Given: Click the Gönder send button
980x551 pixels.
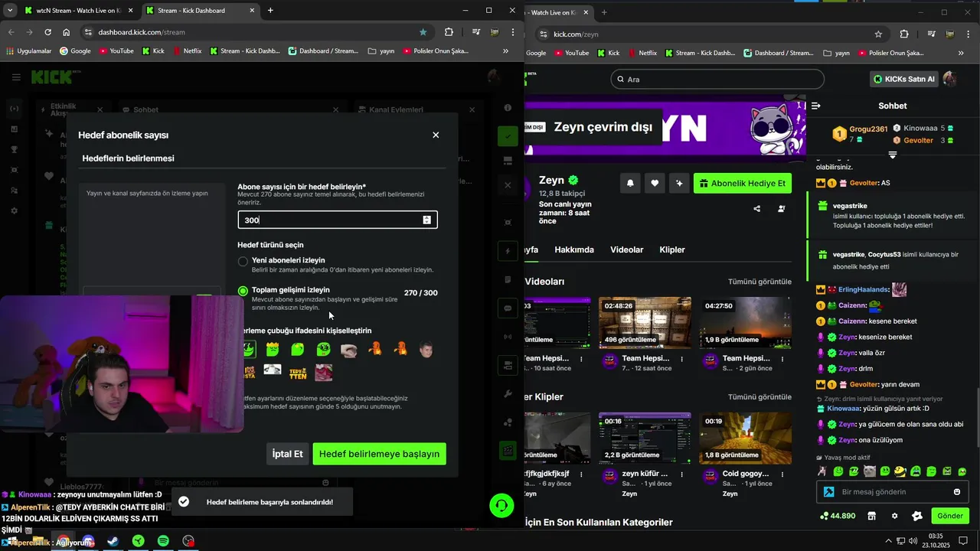Looking at the screenshot, I should pyautogui.click(x=950, y=516).
